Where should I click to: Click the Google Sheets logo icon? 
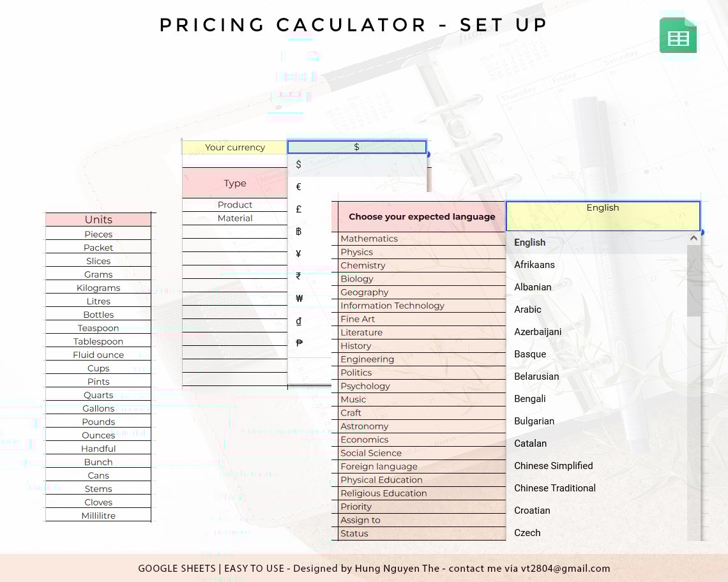click(678, 36)
